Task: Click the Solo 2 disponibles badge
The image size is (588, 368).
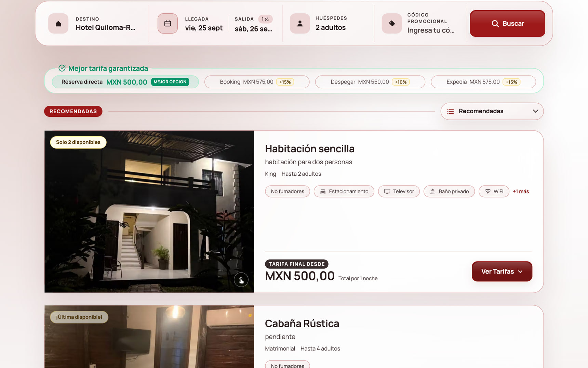Action: pos(78,142)
